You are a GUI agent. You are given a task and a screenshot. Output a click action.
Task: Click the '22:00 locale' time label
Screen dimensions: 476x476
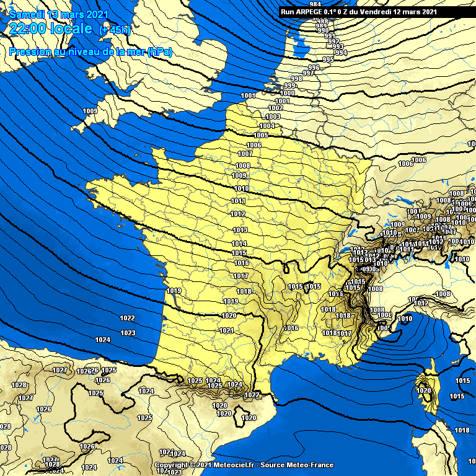click(x=51, y=29)
